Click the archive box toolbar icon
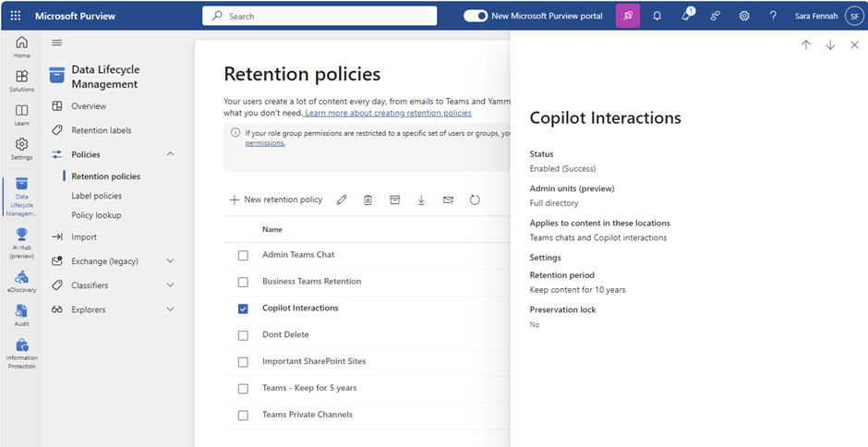 [394, 200]
